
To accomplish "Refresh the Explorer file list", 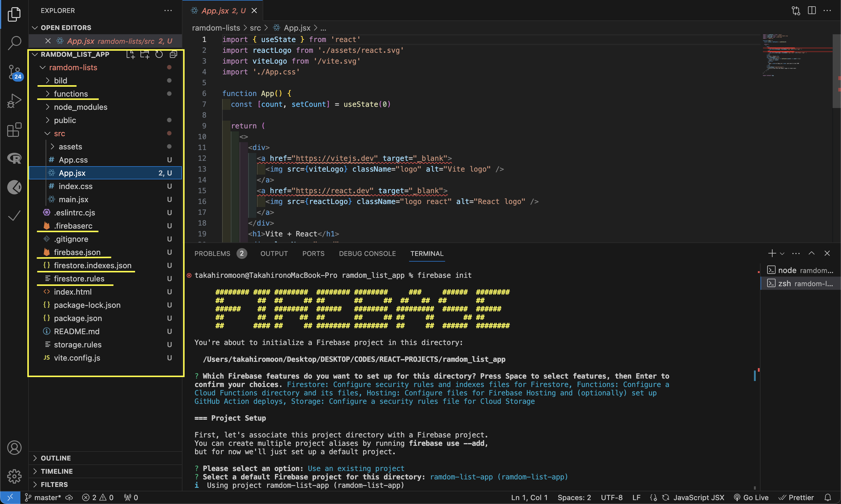I will pos(159,54).
